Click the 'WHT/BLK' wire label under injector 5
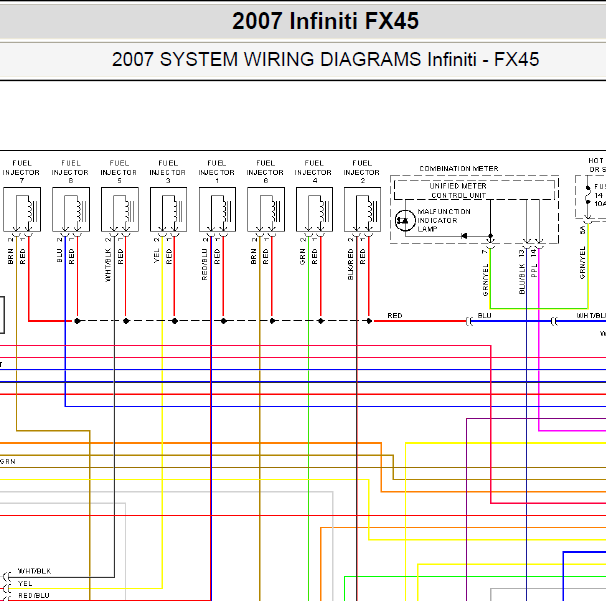 coord(108,265)
